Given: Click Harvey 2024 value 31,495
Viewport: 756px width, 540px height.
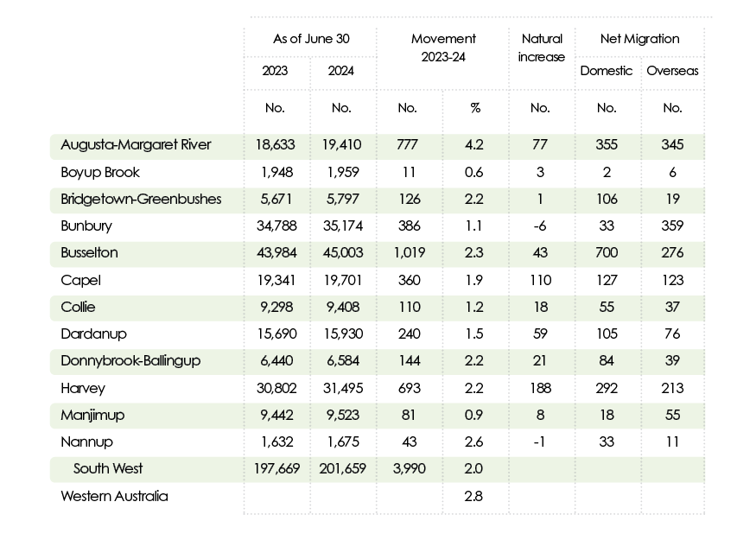Looking at the screenshot, I should coord(343,389).
